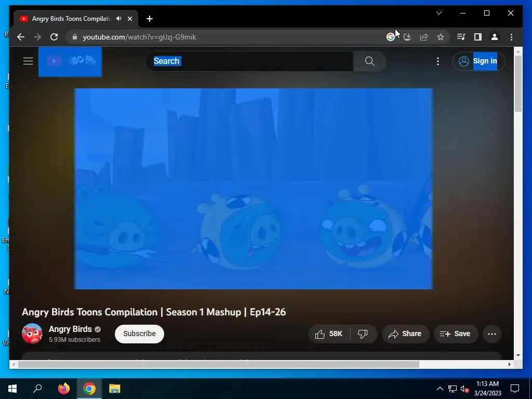
Task: Open the network status tray icon
Action: (x=453, y=389)
